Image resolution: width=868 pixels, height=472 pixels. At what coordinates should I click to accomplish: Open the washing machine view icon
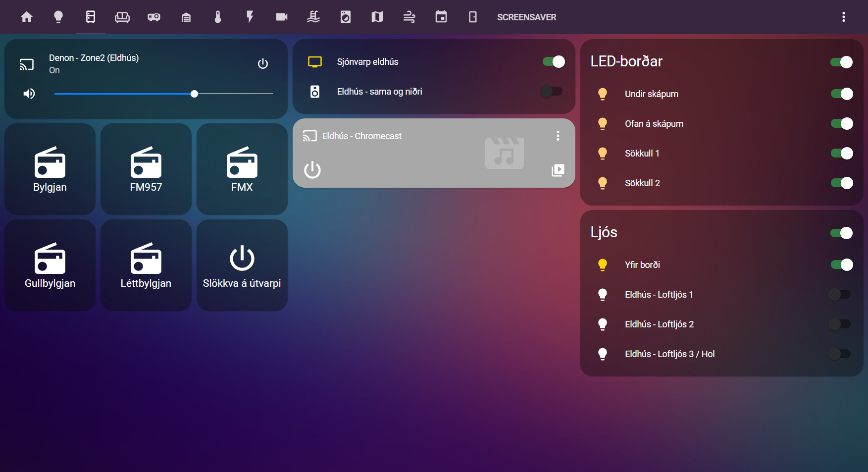(x=346, y=17)
